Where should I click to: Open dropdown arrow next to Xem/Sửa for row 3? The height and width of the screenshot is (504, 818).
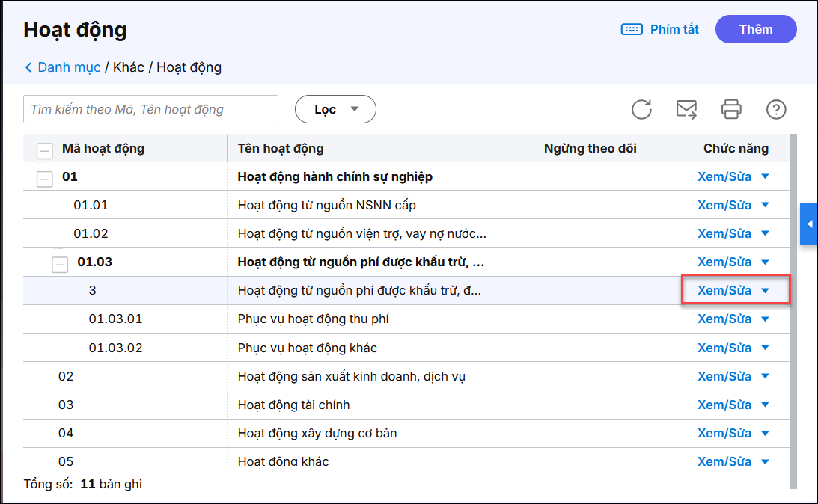[x=765, y=290]
